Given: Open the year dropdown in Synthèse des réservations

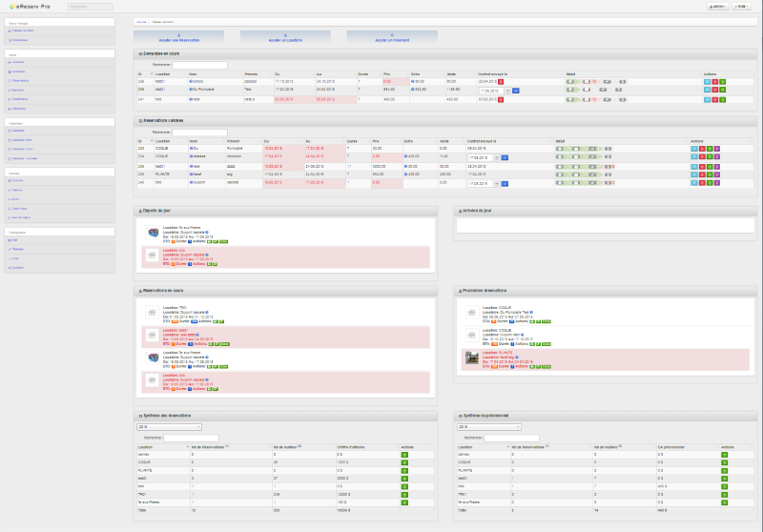Looking at the screenshot, I should click(167, 426).
